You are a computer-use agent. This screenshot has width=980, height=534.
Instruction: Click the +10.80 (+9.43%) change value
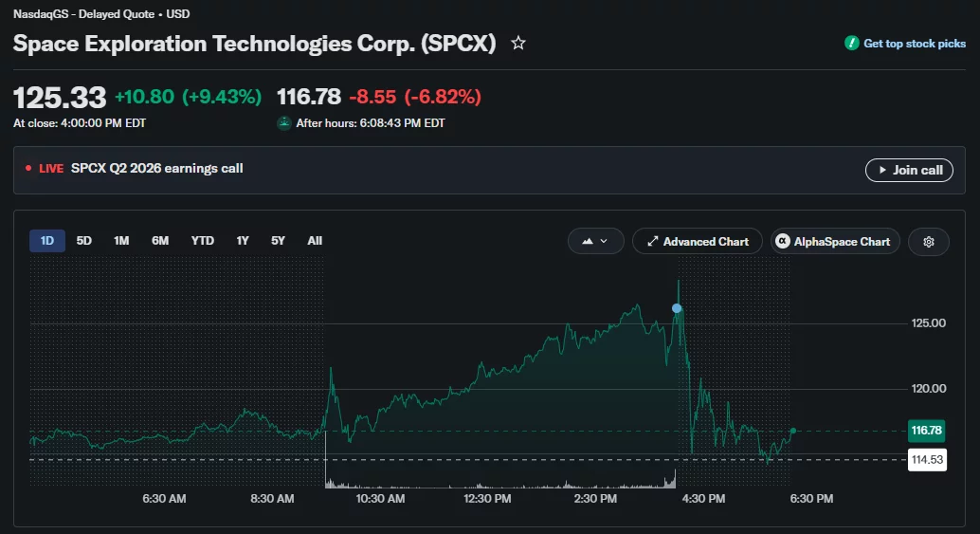click(188, 97)
